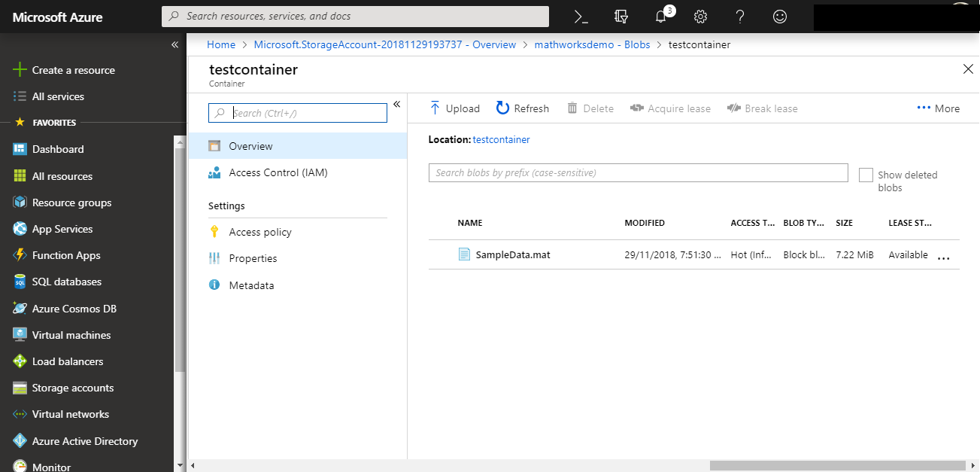
Task: Enable Show deleted blobs checkbox
Action: click(866, 175)
